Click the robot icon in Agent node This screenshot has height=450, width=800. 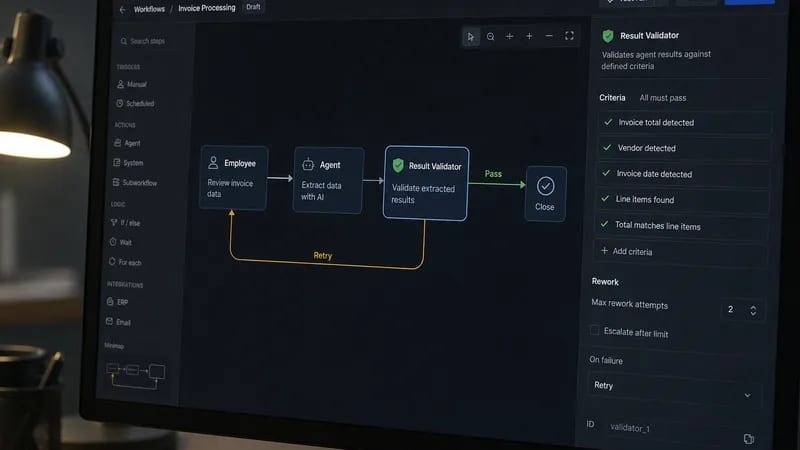(x=308, y=164)
